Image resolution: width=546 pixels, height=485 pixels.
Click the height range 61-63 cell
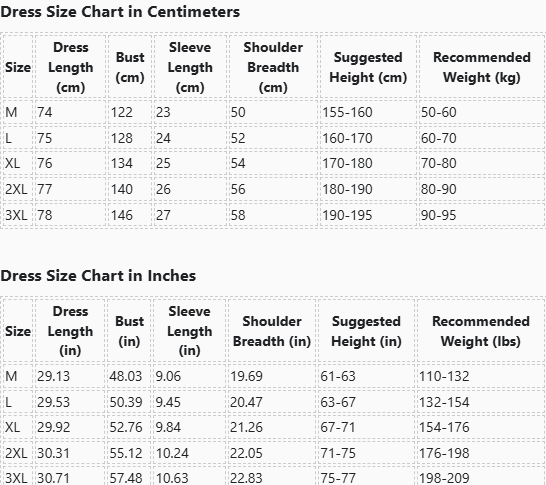366,376
